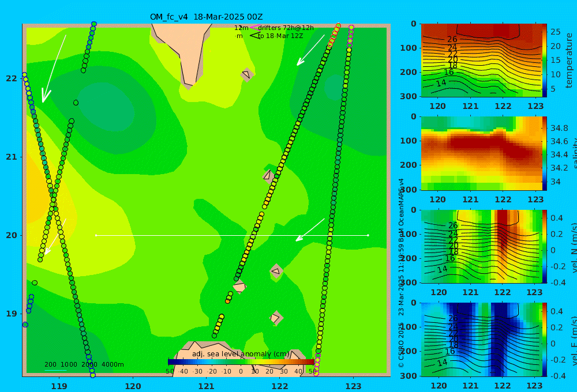Click the 34.8 tick on salinity colorbar

tap(559, 128)
